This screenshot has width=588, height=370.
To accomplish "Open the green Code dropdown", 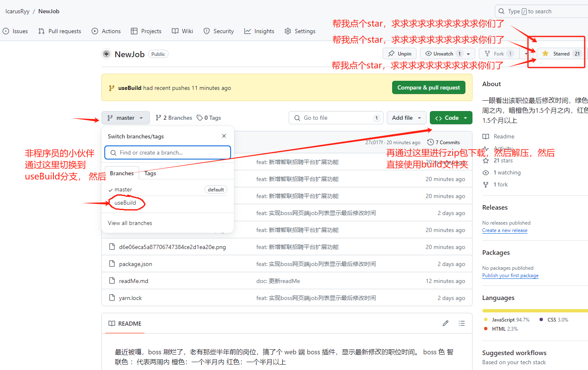I will [x=451, y=118].
